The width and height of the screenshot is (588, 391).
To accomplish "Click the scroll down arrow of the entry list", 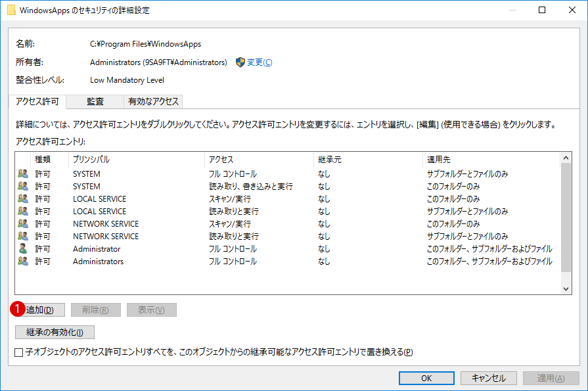I will [566, 289].
